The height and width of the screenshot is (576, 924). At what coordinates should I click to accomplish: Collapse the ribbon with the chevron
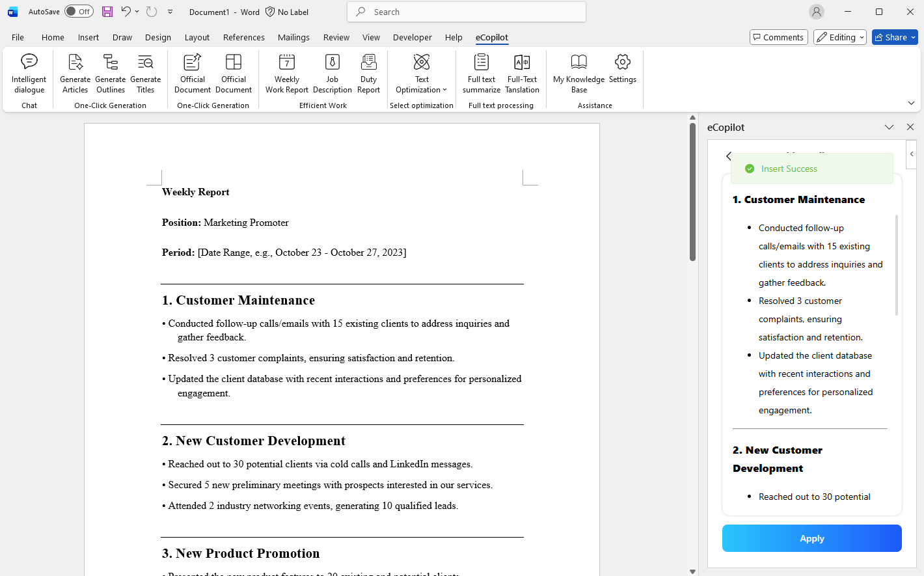tap(911, 103)
